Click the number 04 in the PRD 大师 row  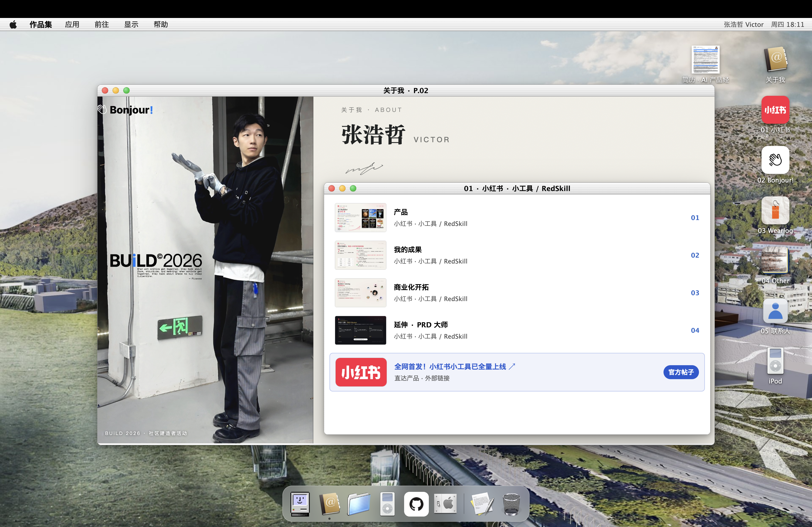pos(695,330)
